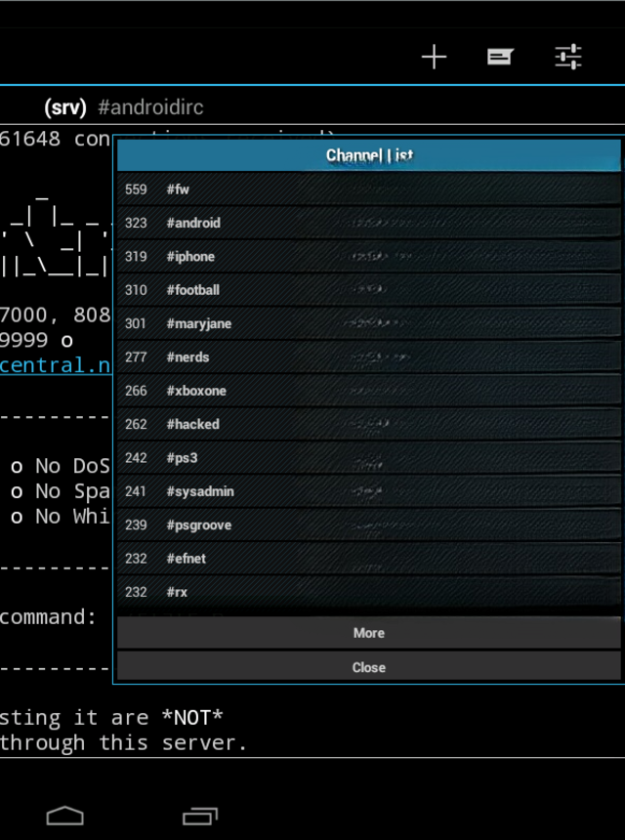Select the #nerds channel

(368, 357)
